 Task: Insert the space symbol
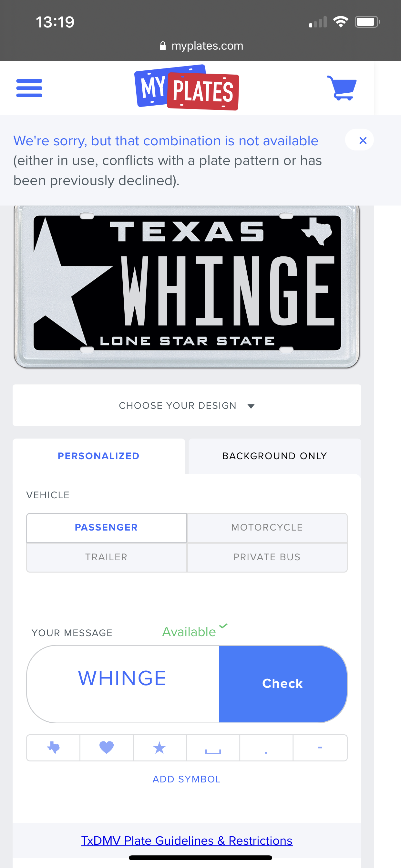tap(213, 748)
